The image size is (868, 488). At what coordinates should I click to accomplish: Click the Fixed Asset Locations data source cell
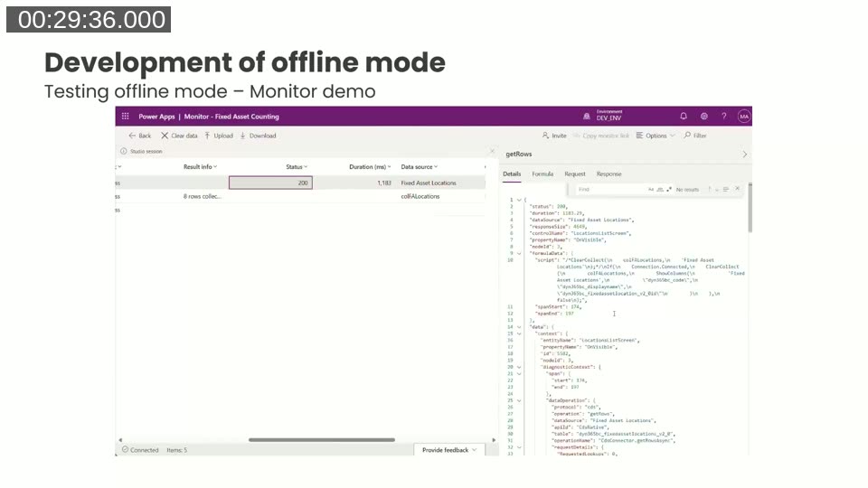tap(429, 183)
